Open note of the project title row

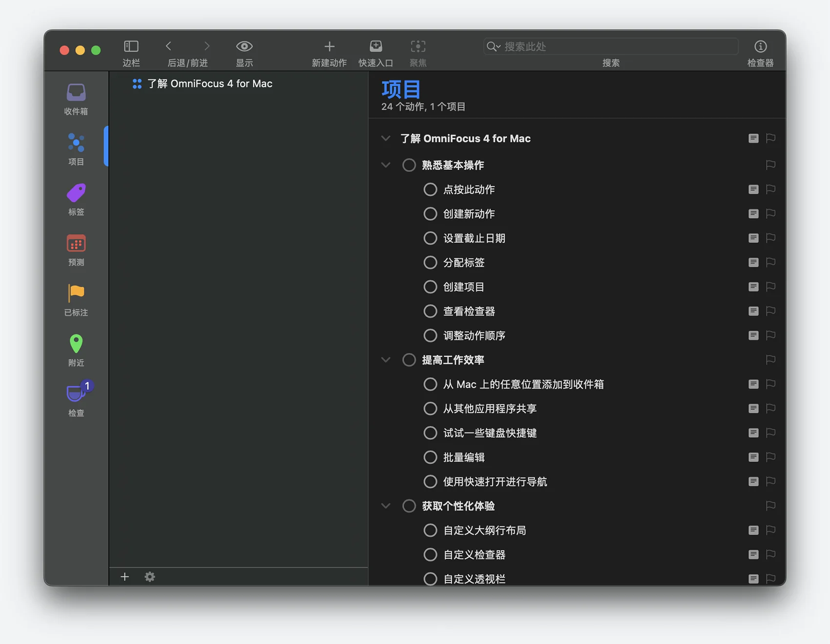point(753,139)
